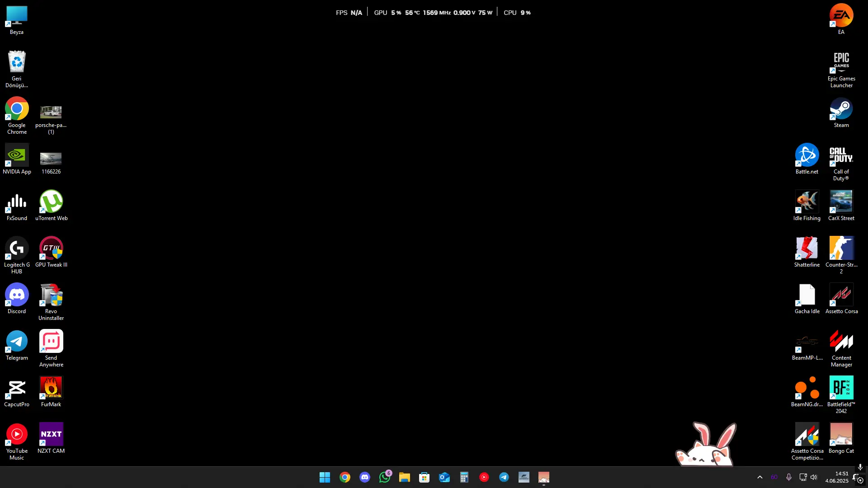868x488 pixels.
Task: Select the CarX Street shortcut
Action: click(x=841, y=206)
